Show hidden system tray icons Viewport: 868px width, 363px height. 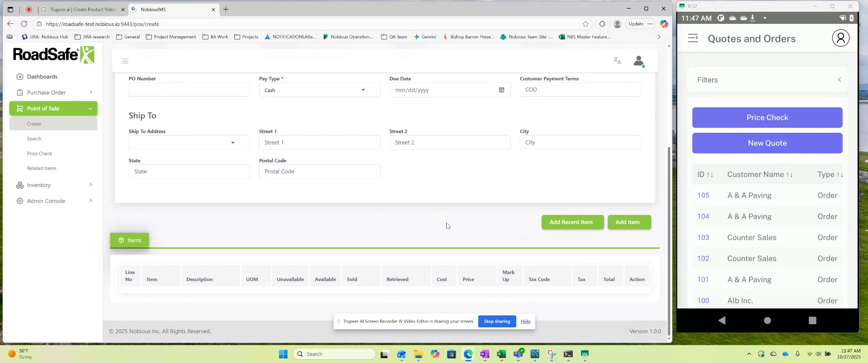pos(749,354)
